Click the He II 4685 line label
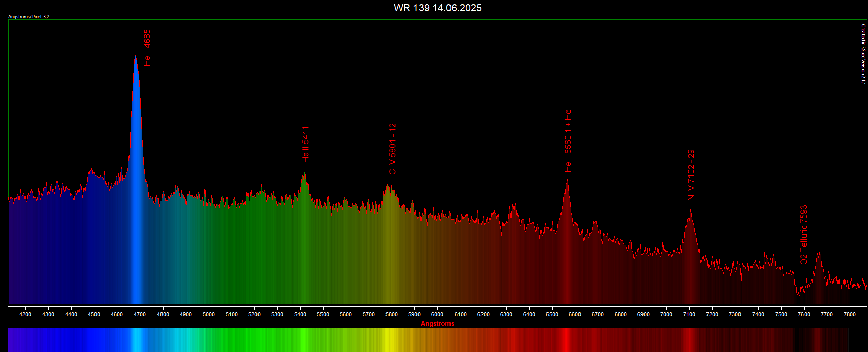Image resolution: width=868 pixels, height=352 pixels. (147, 48)
